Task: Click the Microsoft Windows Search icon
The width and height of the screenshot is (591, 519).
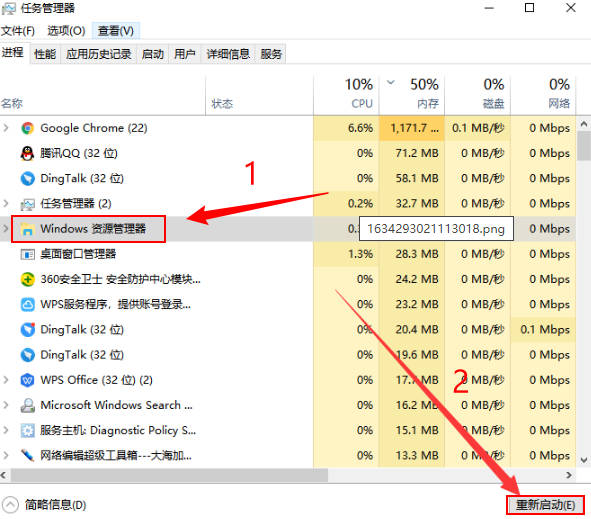Action: [x=27, y=405]
